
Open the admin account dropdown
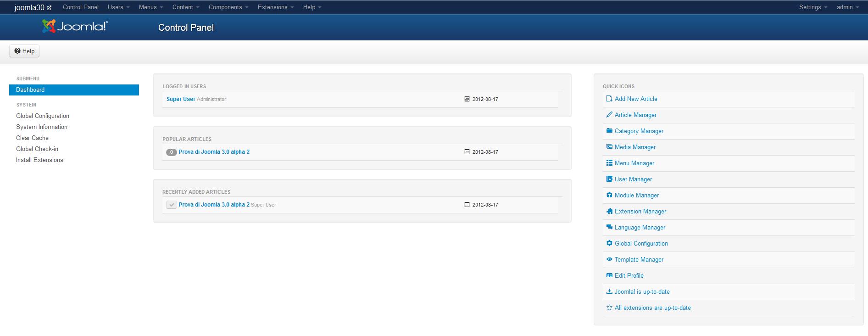pos(848,7)
